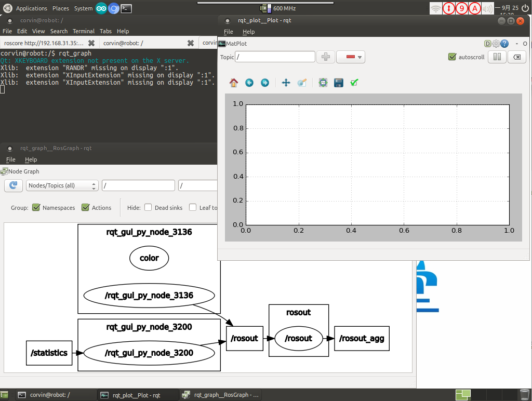532x401 pixels.
Task: Open the Configure subplots tool
Action: point(323,83)
